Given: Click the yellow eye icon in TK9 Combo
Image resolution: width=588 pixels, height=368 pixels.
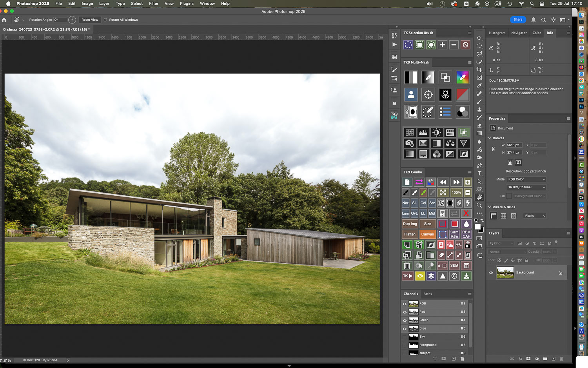Looking at the screenshot, I should 420,276.
